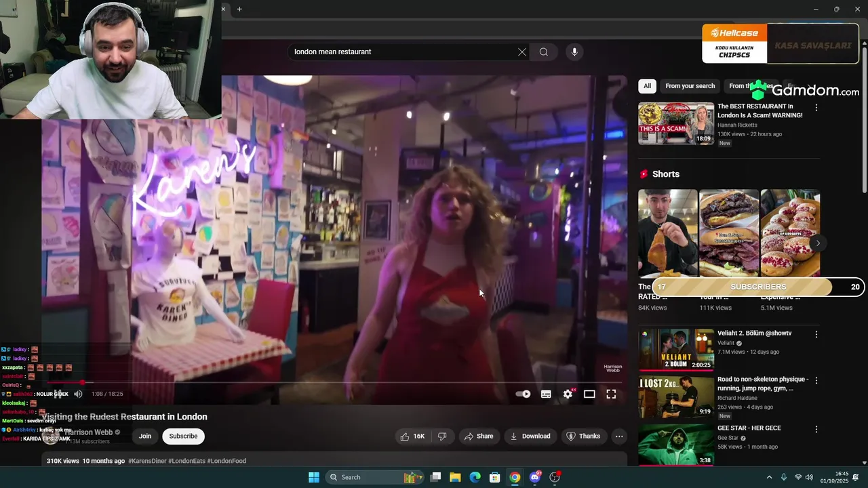Open the Windows Start menu

[314, 477]
